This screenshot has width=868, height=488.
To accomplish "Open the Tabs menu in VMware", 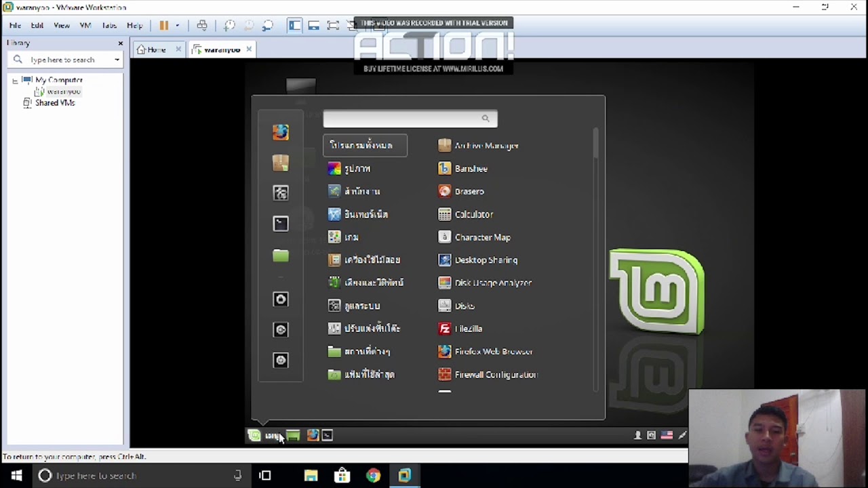I will [109, 26].
